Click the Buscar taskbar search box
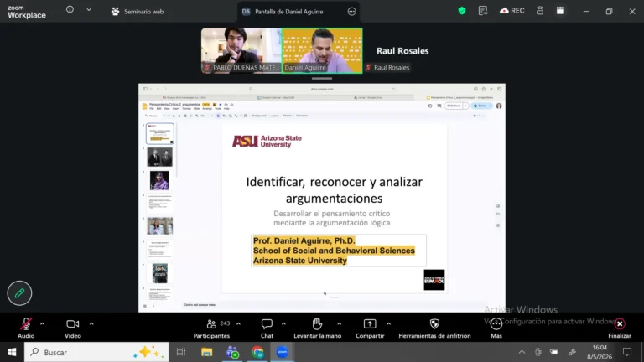Screen dimensions: 644x362 pos(96,352)
